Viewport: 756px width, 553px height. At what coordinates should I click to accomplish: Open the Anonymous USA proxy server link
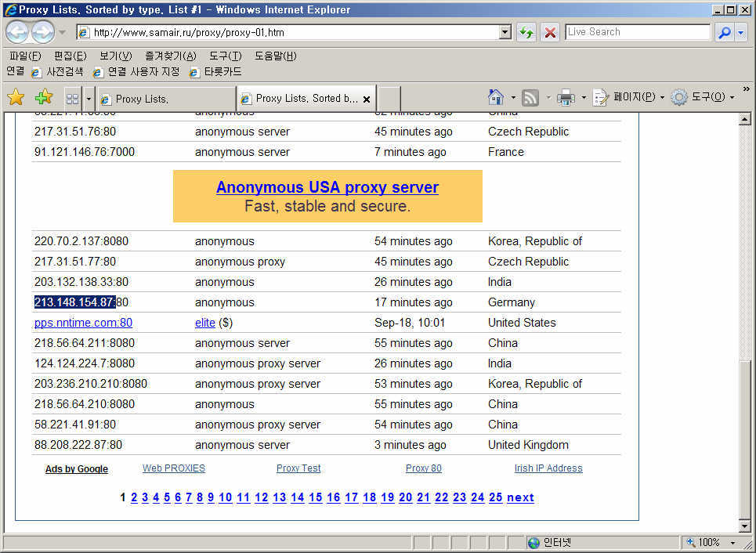tap(327, 187)
